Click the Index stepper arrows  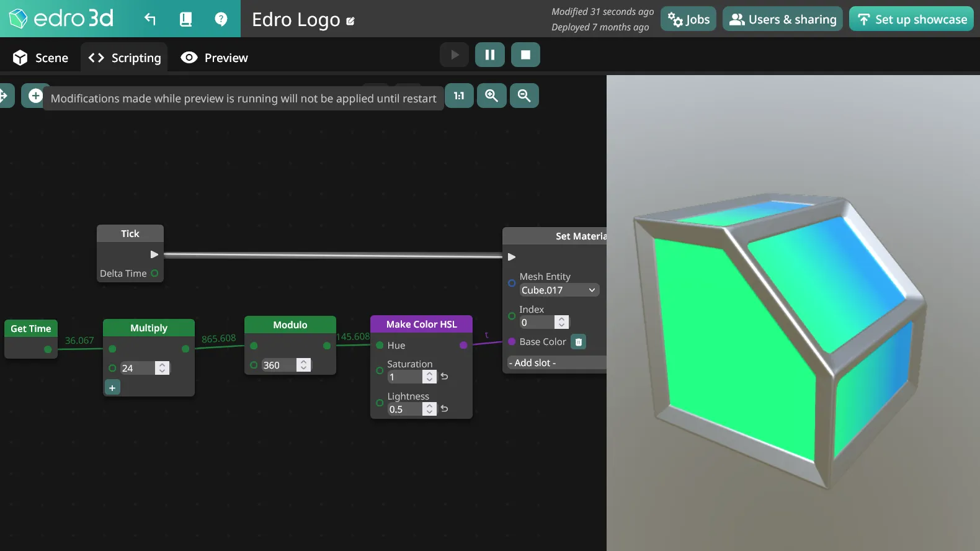[x=561, y=322]
